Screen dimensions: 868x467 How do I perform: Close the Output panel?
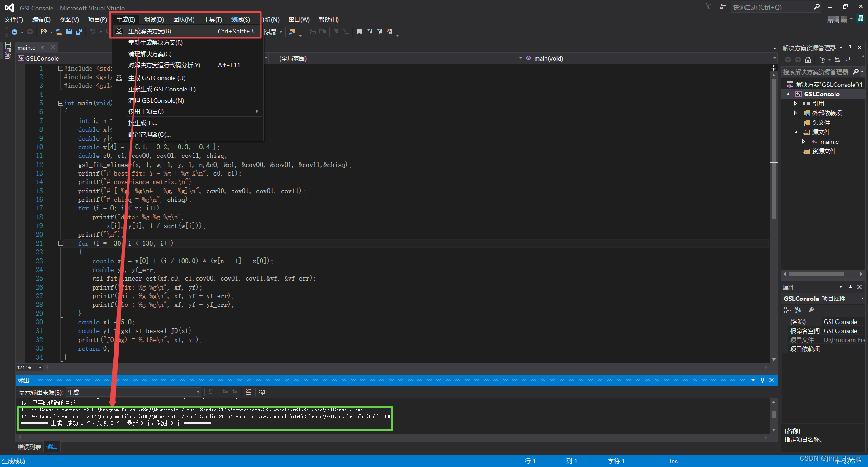coord(772,380)
